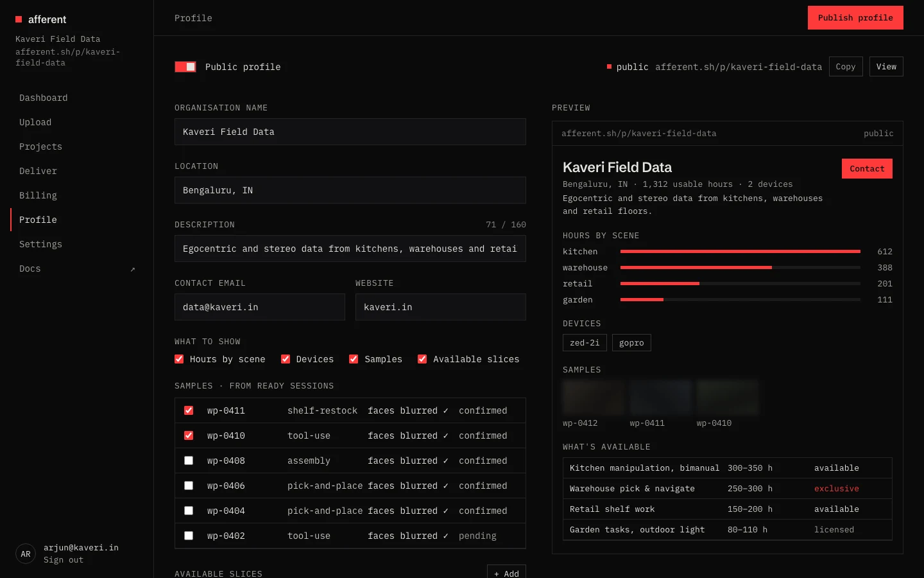
Task: Click the warehouse hours bar
Action: click(x=740, y=268)
